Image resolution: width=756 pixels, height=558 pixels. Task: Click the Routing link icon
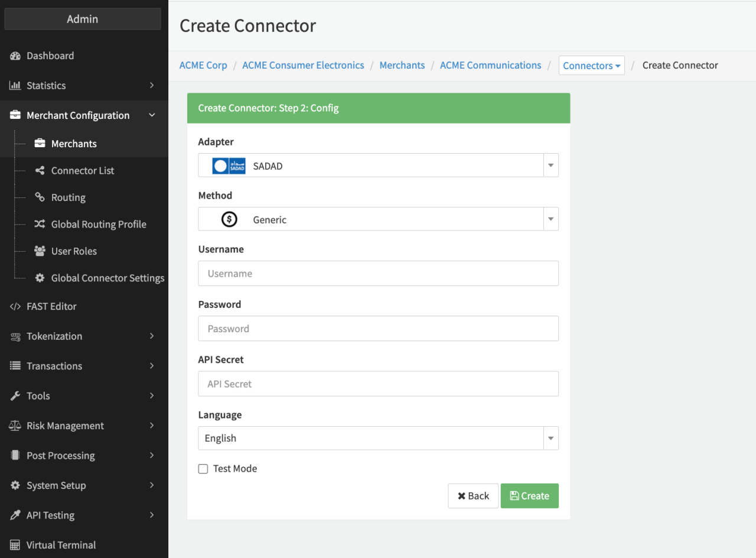click(x=40, y=197)
